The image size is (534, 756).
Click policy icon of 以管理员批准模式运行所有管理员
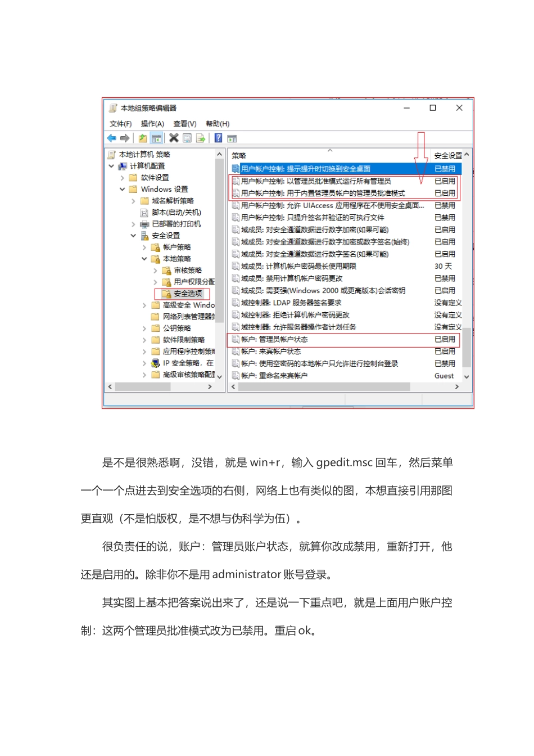(x=236, y=181)
